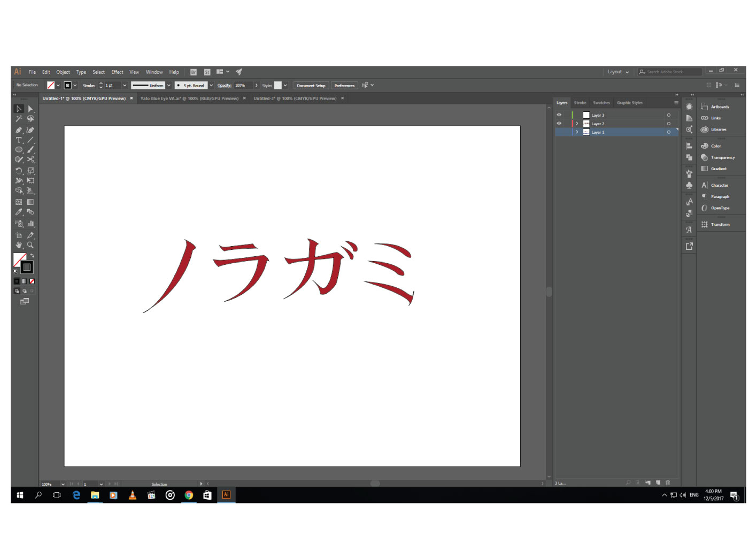The height and width of the screenshot is (535, 756).
Task: Set paint mode to None in toolbox
Action: point(32,281)
